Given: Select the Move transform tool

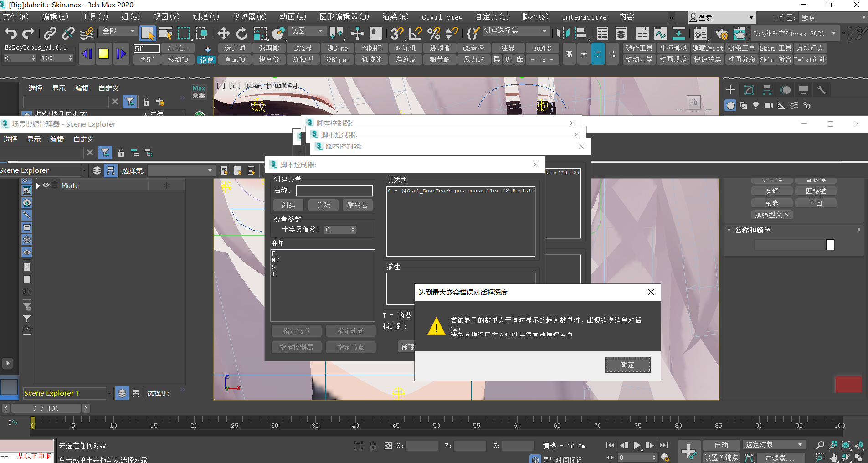Looking at the screenshot, I should click(x=223, y=33).
